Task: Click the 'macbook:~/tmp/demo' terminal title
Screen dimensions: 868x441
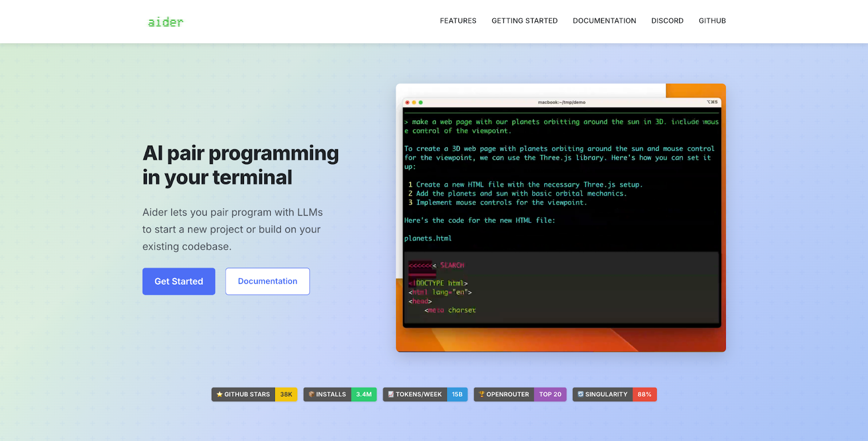Action: [561, 102]
